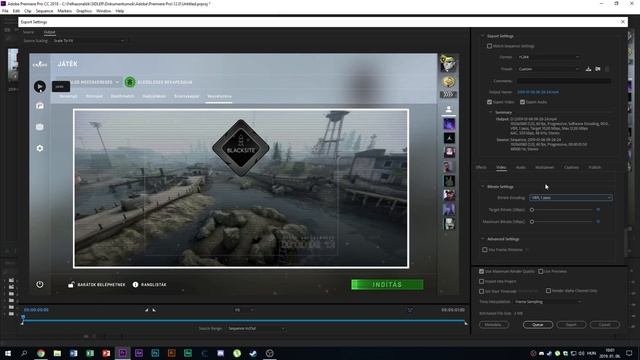Switch to the Multiplexer tab
The width and height of the screenshot is (640, 360).
[x=544, y=167]
